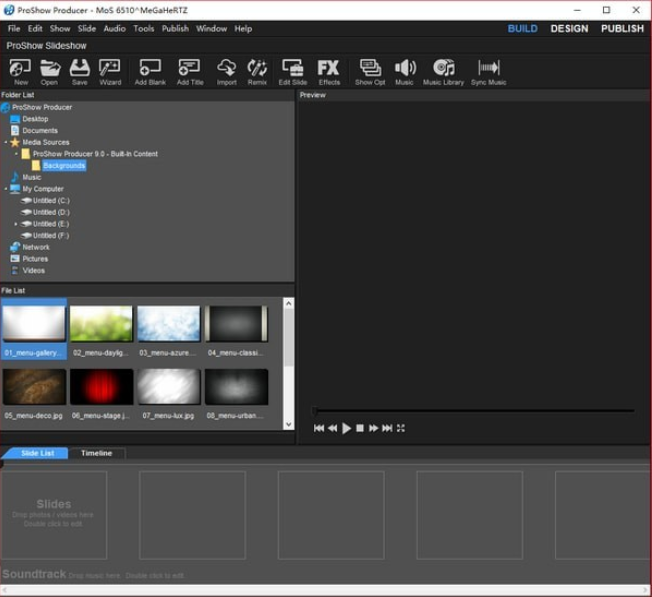Viewport: 652px width, 597px height.
Task: Open the Remix tool
Action: pos(257,70)
